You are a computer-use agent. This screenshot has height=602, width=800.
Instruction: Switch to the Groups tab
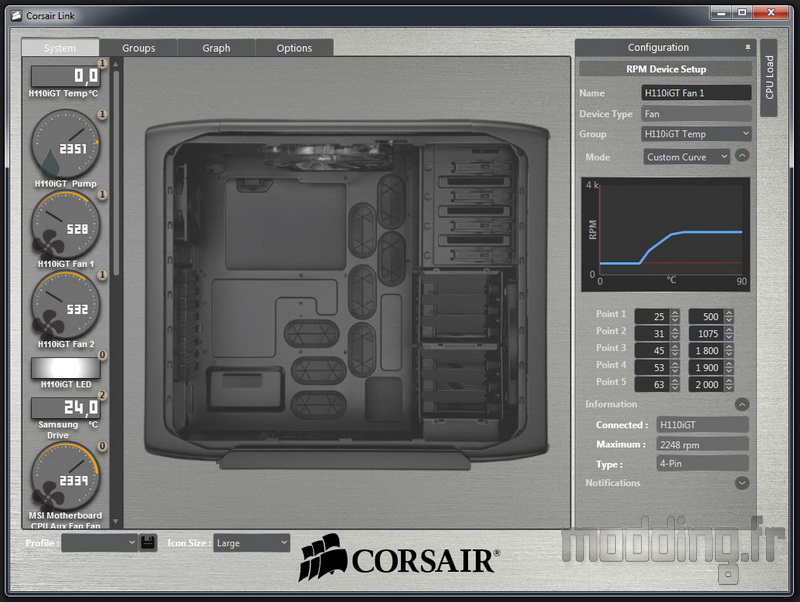(138, 48)
